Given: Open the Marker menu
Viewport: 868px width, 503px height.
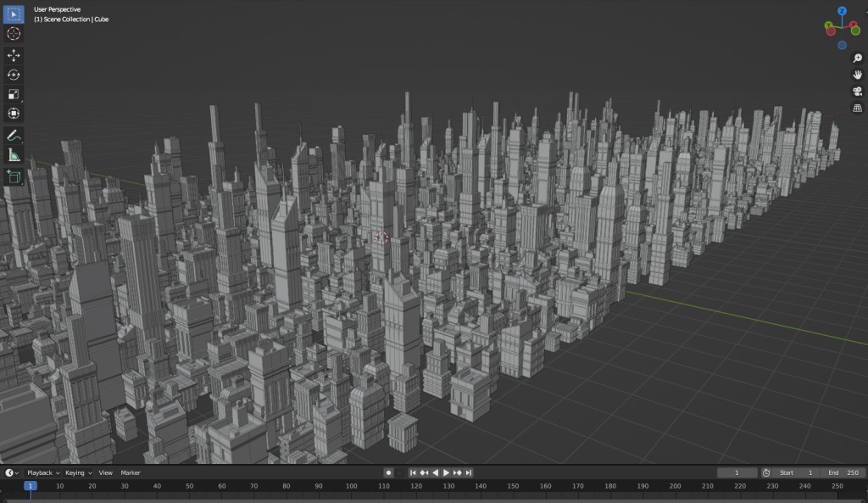Looking at the screenshot, I should pyautogui.click(x=131, y=472).
